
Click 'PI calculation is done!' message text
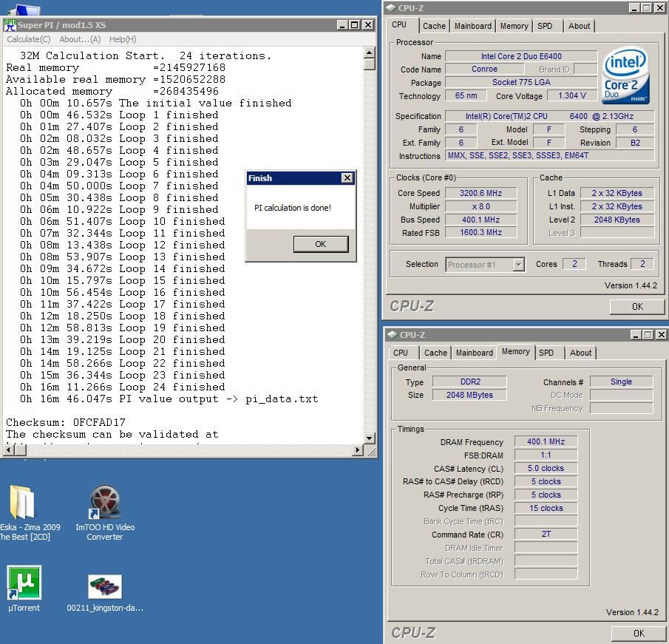point(293,208)
